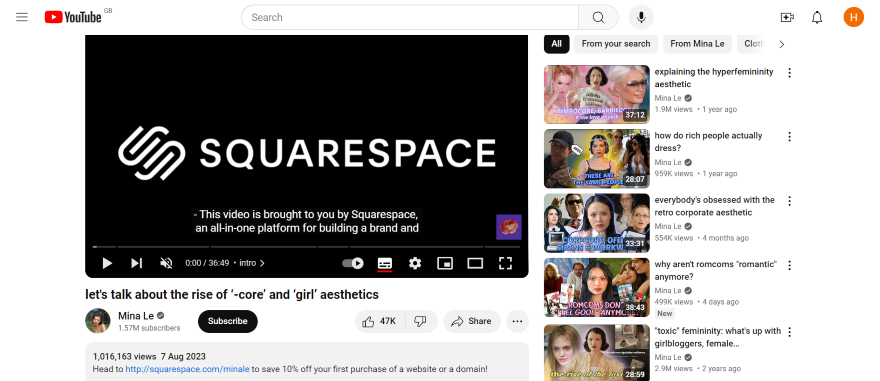Screen dimensions: 880x381
Task: Open the retro corporate aesthetic video thumbnail
Action: 597,223
